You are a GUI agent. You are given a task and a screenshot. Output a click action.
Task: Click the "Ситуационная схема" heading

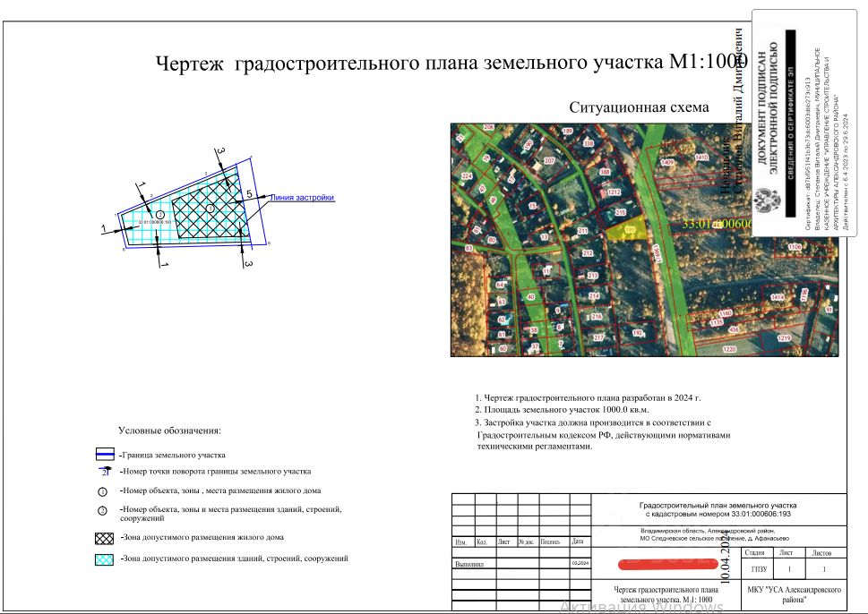pyautogui.click(x=639, y=107)
